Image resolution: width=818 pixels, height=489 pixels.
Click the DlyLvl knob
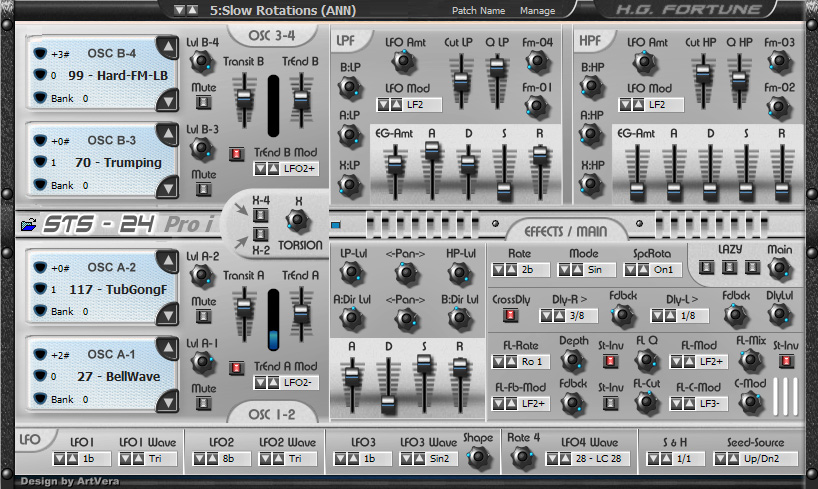coord(779,314)
